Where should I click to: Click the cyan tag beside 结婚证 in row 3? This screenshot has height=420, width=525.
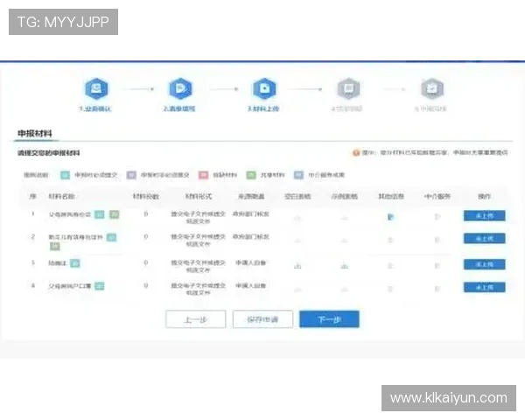point(75,263)
